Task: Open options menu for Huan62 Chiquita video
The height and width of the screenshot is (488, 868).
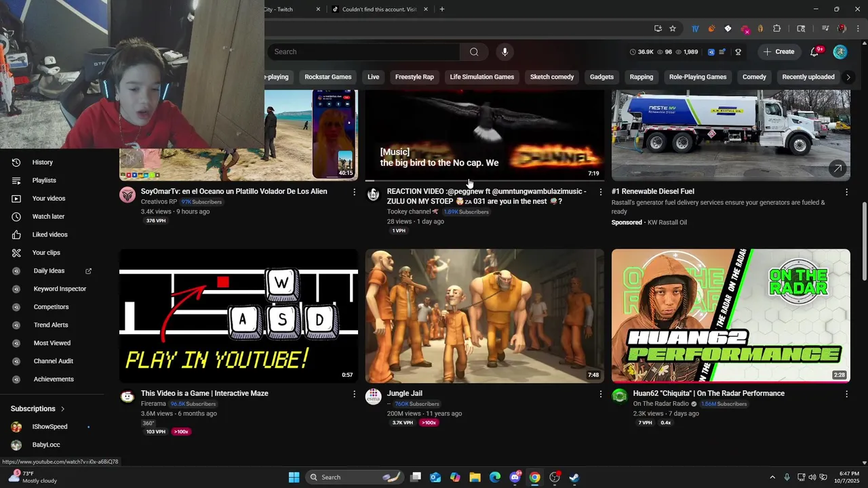Action: [846, 394]
